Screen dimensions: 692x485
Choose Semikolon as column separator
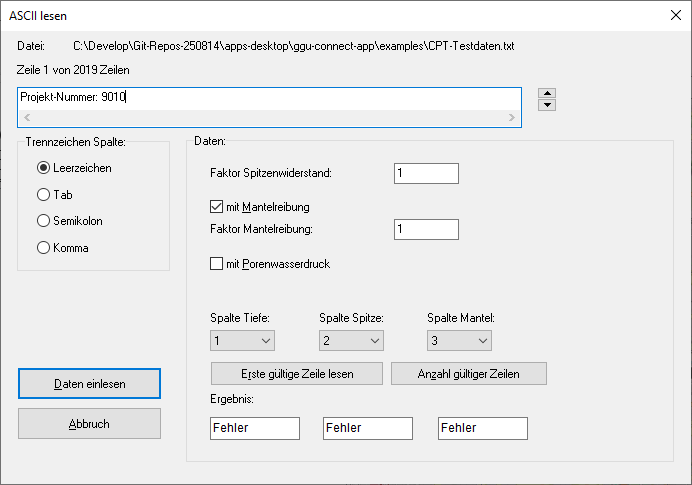pos(44,221)
